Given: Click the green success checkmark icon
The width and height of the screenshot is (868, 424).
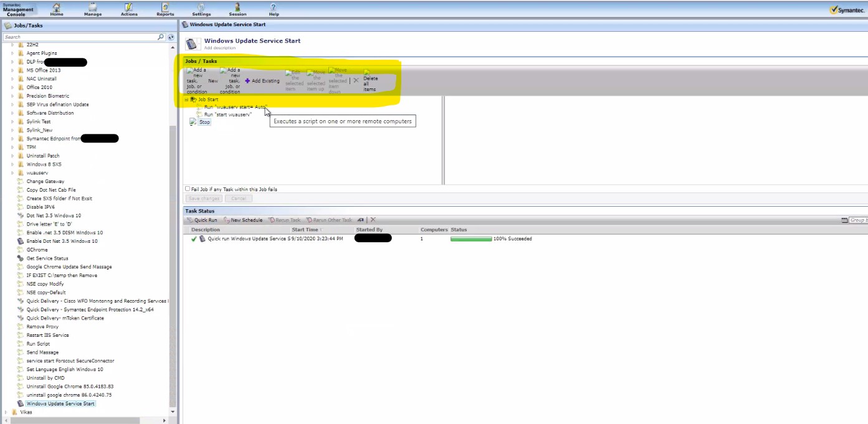Looking at the screenshot, I should (194, 238).
